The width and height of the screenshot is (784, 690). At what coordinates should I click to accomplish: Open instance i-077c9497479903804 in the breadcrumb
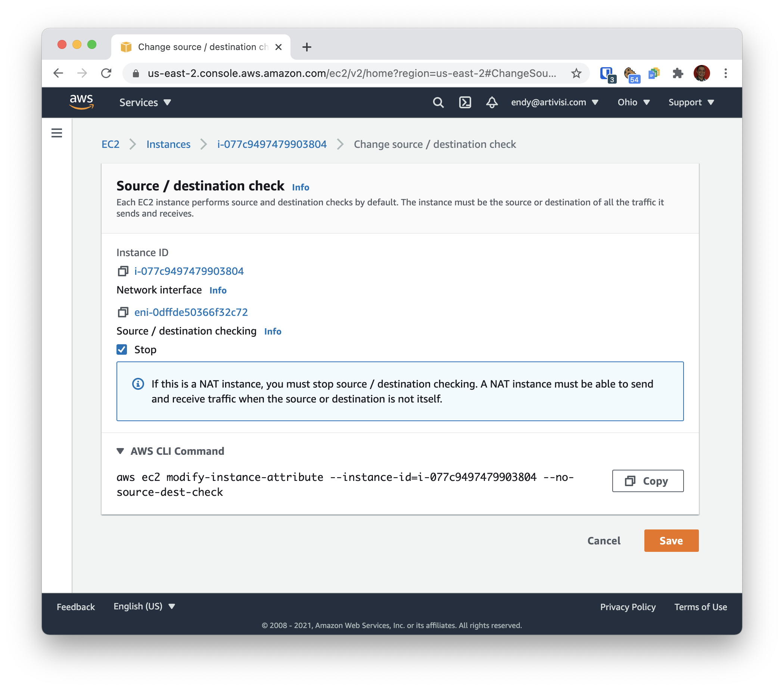(272, 144)
